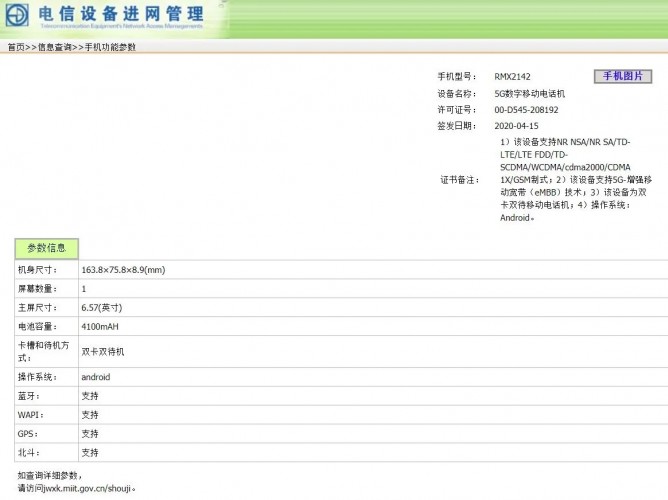Switch to the 参数信息 tab
The height and width of the screenshot is (500, 668).
pos(46,248)
